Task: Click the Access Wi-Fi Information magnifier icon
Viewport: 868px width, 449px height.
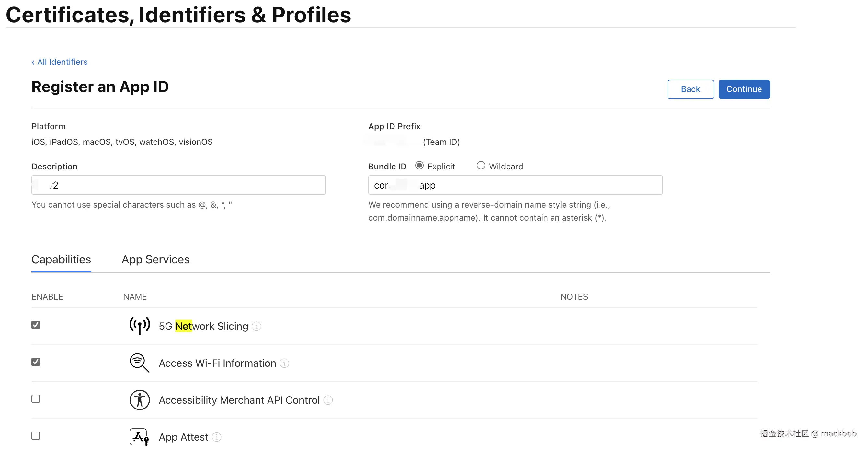Action: coord(140,363)
